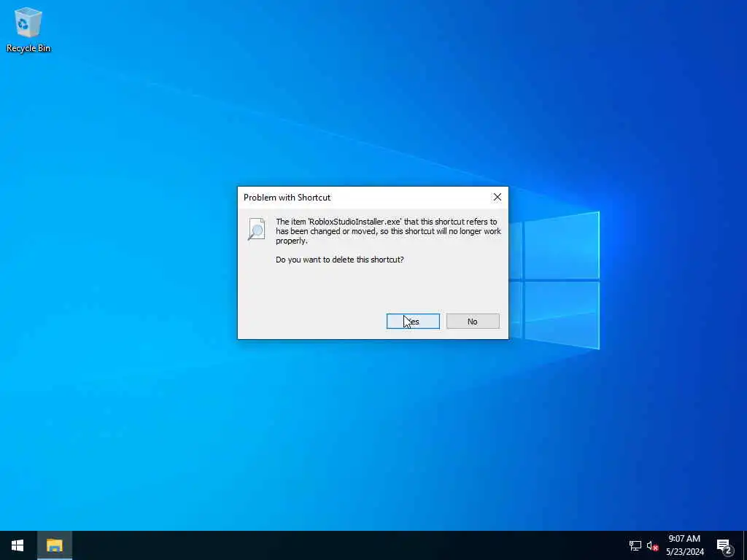Decline deletion by clicking No

pos(473,322)
